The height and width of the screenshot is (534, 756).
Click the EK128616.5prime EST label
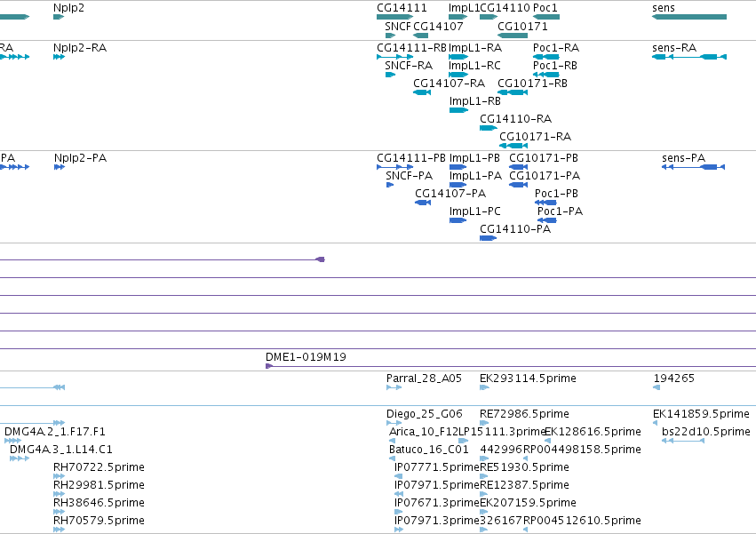pos(593,432)
